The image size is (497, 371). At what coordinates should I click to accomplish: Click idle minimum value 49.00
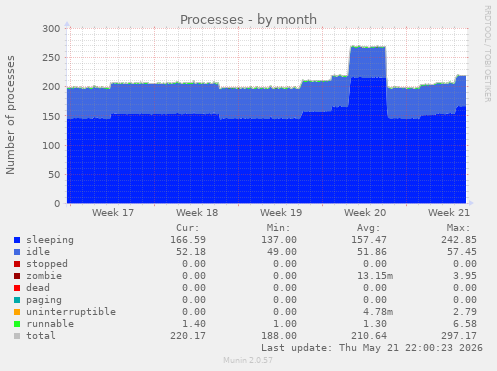(282, 252)
